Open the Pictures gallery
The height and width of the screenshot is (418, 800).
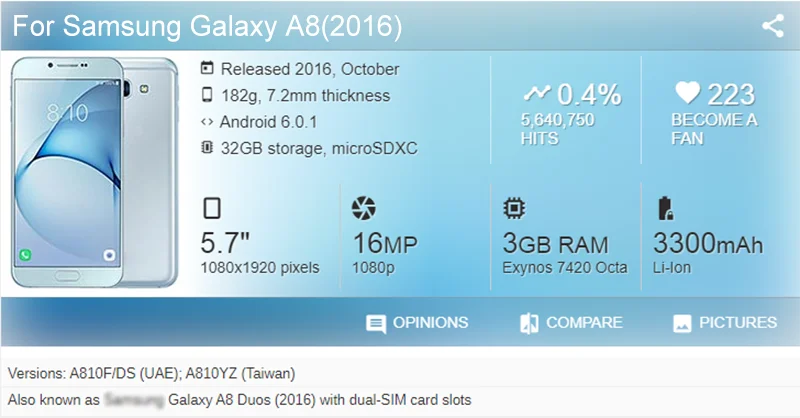click(725, 323)
